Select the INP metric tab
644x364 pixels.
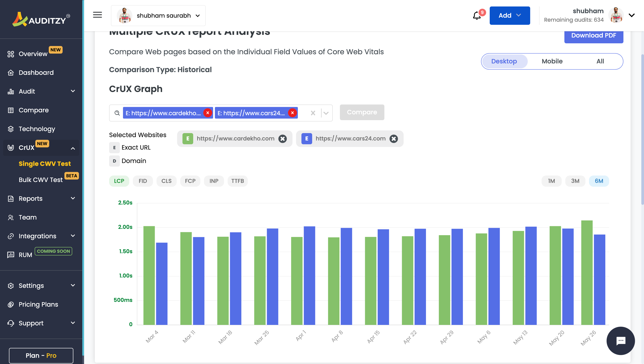[214, 181]
